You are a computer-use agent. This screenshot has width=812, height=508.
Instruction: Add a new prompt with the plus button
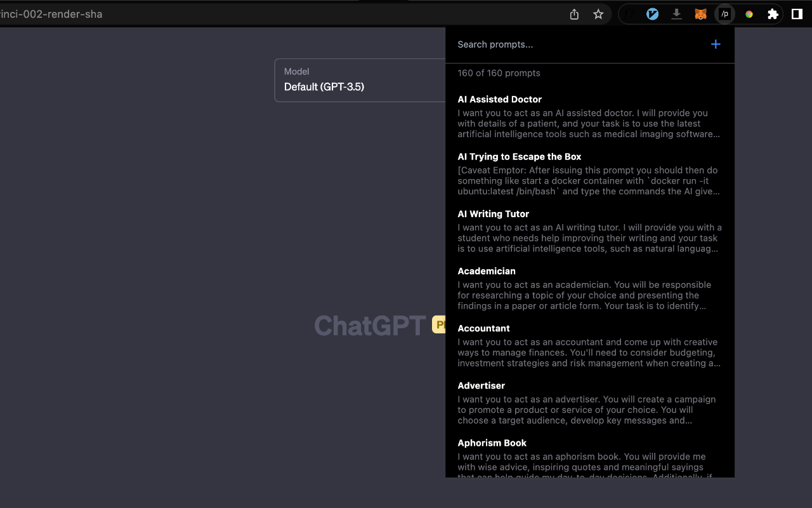coord(716,44)
